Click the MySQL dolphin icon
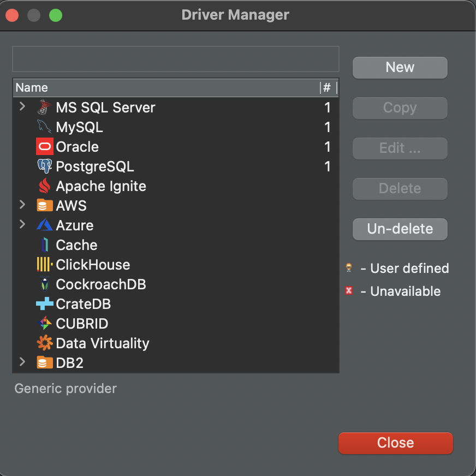The height and width of the screenshot is (476, 476). [x=44, y=127]
